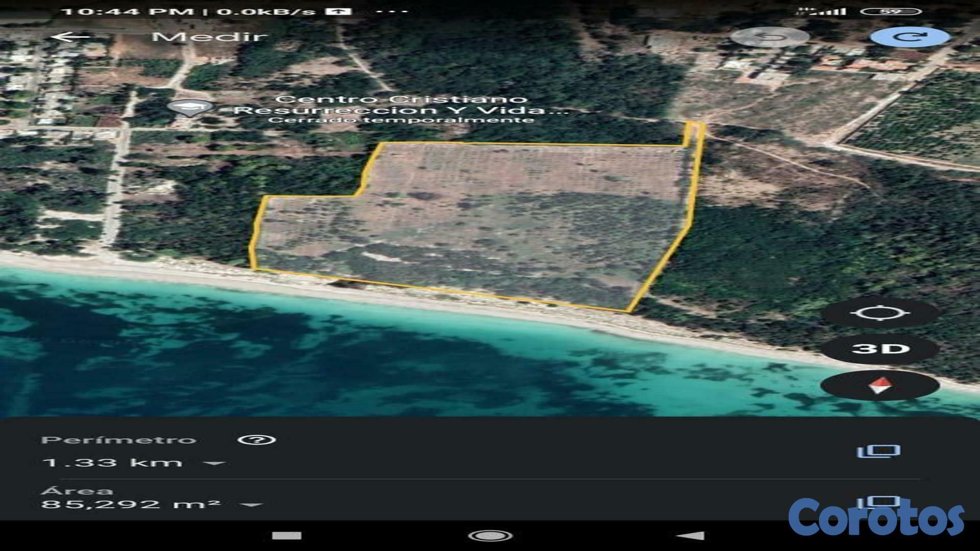Open Android recent apps square button
This screenshot has width=980, height=551.
287,535
